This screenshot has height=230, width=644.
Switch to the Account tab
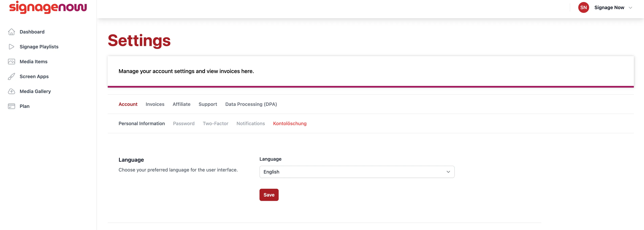click(x=128, y=104)
